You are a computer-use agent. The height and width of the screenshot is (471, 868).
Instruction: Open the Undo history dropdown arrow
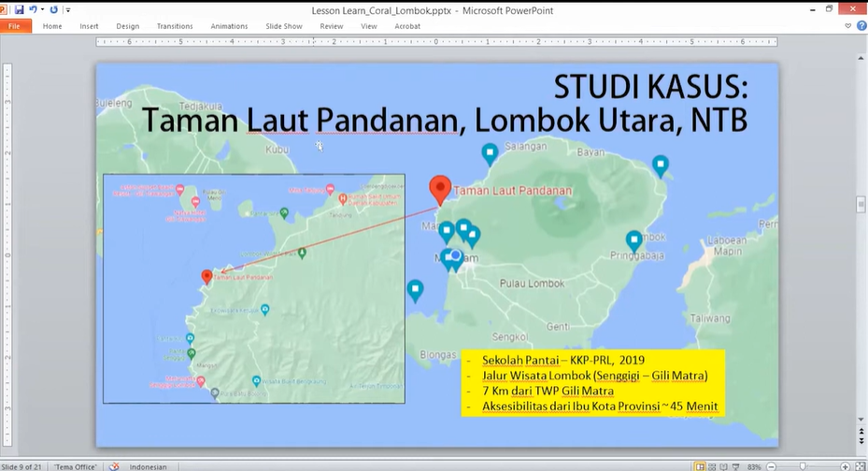tap(42, 9)
